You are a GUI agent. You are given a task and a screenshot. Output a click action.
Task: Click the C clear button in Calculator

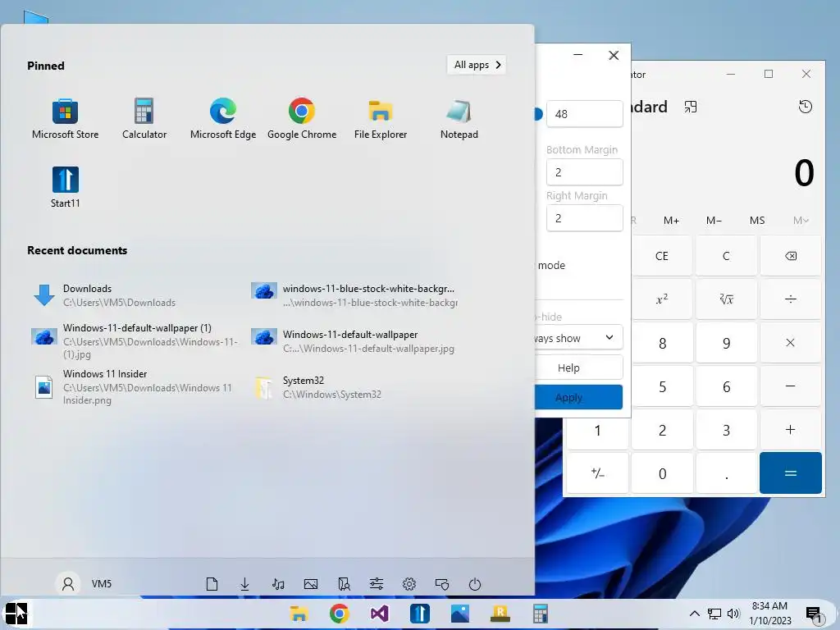[727, 256]
